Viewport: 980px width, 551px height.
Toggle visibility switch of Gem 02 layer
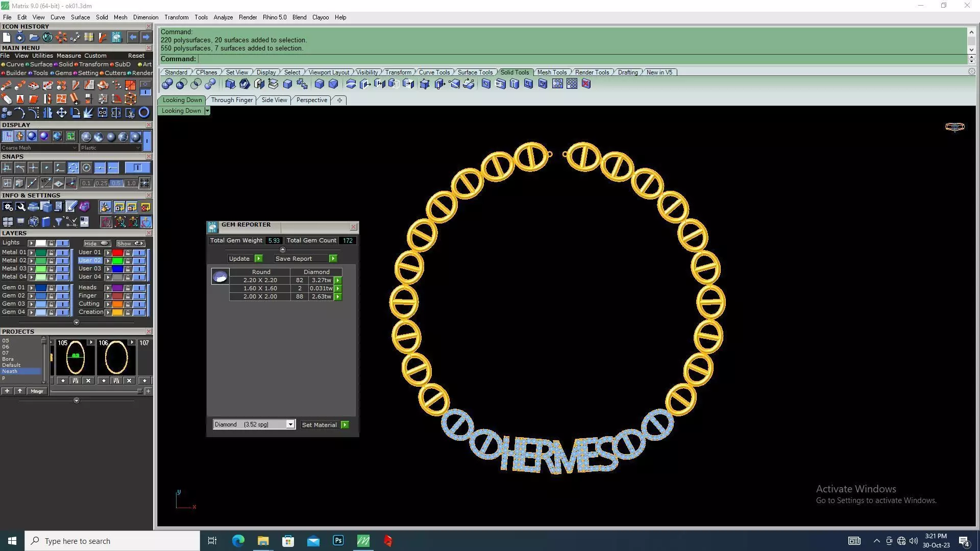click(x=63, y=296)
